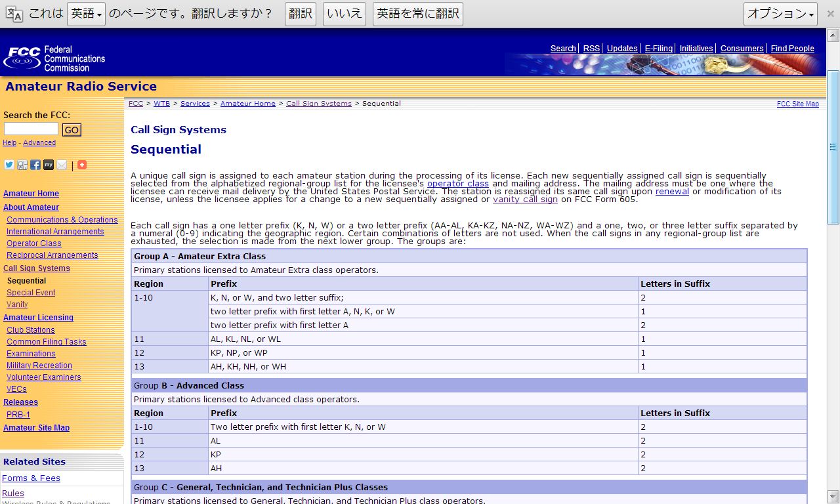
Task: Open the オプション dropdown
Action: 780,14
